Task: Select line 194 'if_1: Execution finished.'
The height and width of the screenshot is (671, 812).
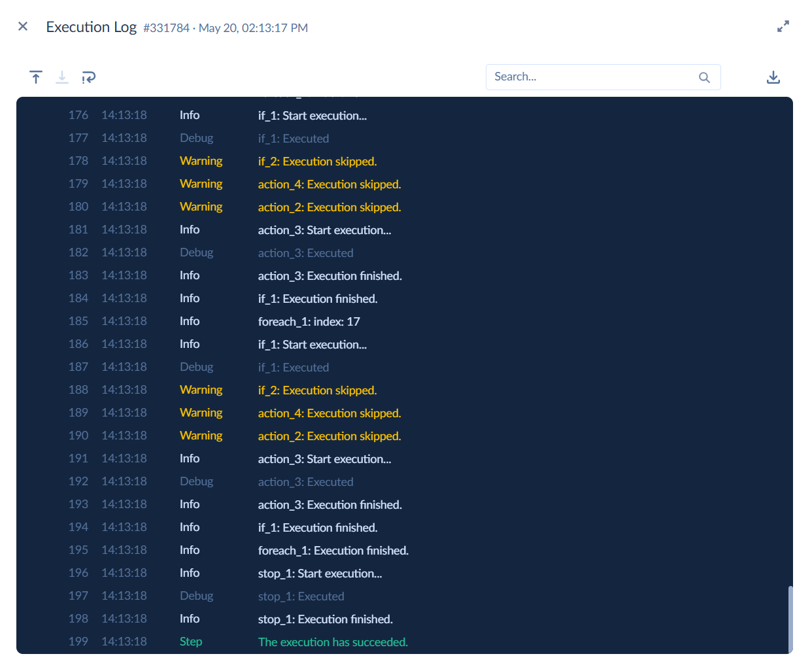Action: (318, 528)
